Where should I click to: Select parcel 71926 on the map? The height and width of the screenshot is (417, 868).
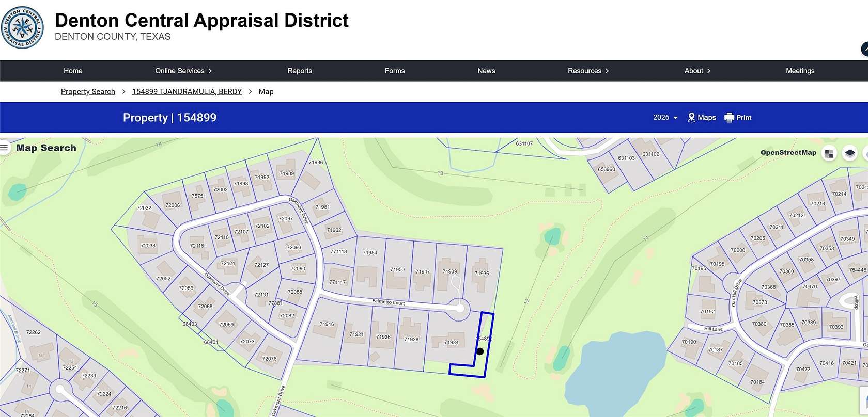click(383, 337)
